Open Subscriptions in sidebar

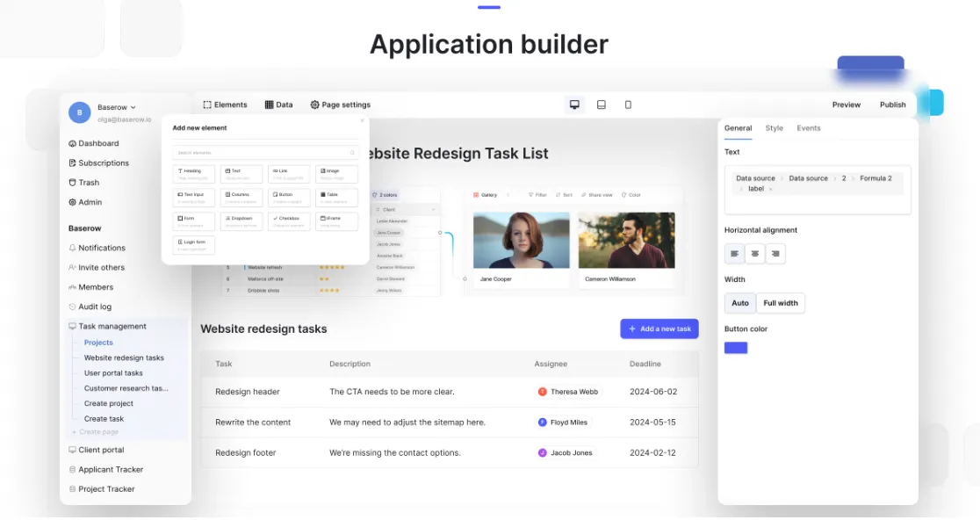[98, 163]
